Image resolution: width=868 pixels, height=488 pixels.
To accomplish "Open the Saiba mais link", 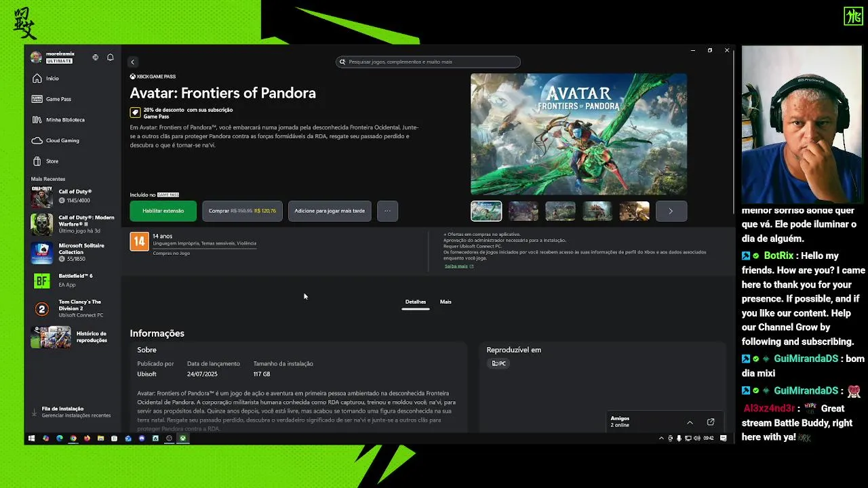I will click(459, 266).
